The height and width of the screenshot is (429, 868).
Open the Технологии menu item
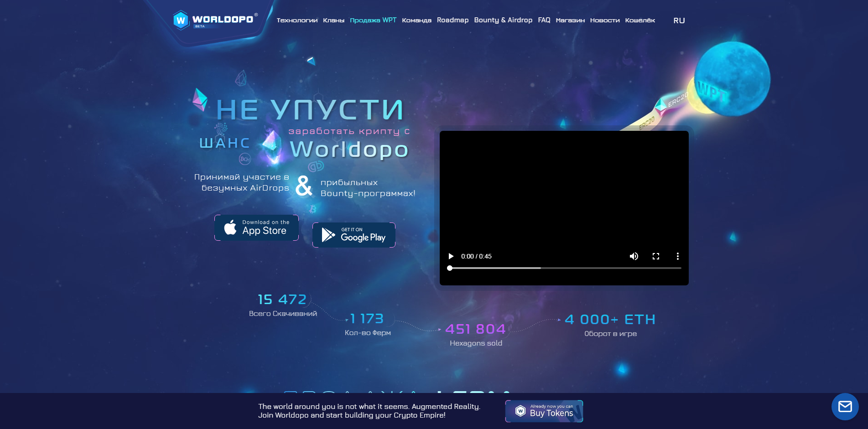pyautogui.click(x=297, y=20)
